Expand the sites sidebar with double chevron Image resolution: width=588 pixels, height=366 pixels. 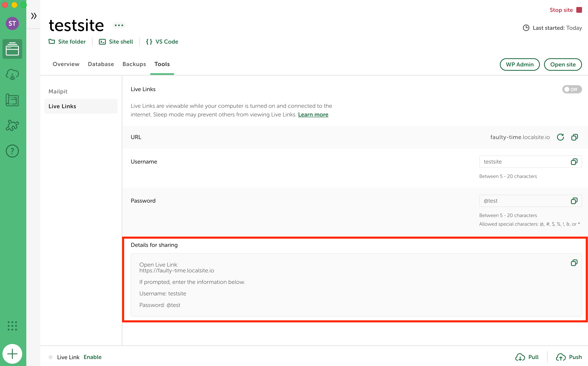34,16
